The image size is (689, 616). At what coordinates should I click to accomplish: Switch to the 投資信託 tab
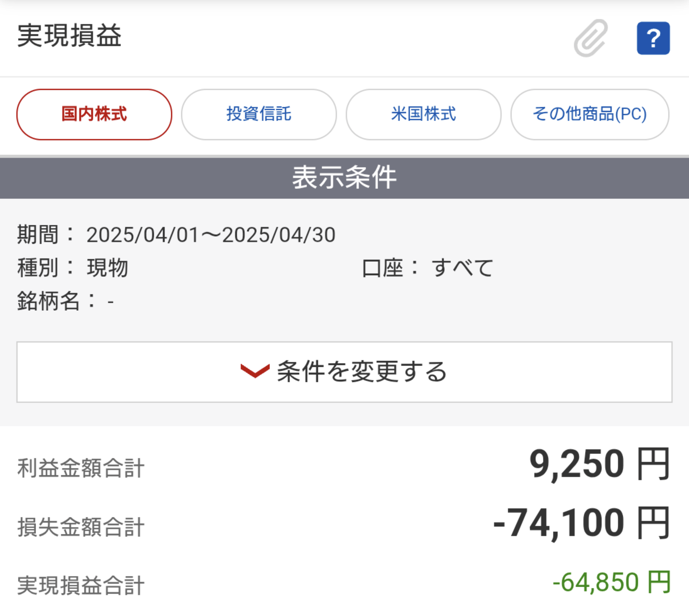point(259,114)
